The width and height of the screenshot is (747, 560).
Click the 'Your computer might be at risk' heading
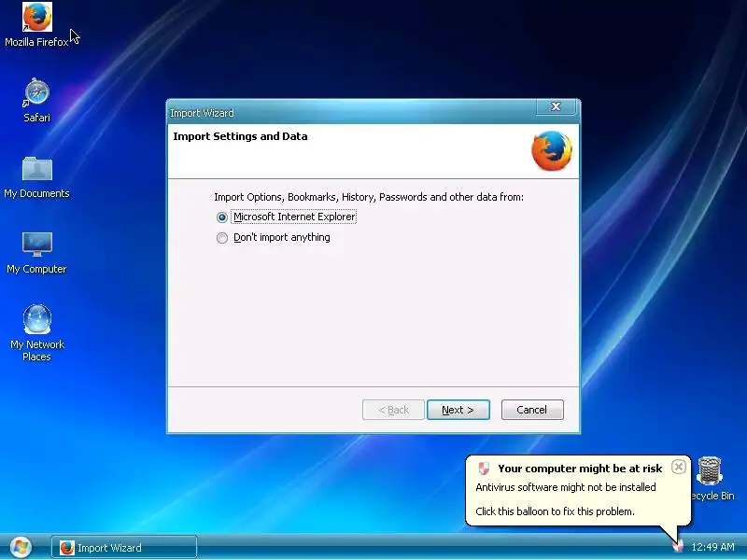(x=580, y=469)
